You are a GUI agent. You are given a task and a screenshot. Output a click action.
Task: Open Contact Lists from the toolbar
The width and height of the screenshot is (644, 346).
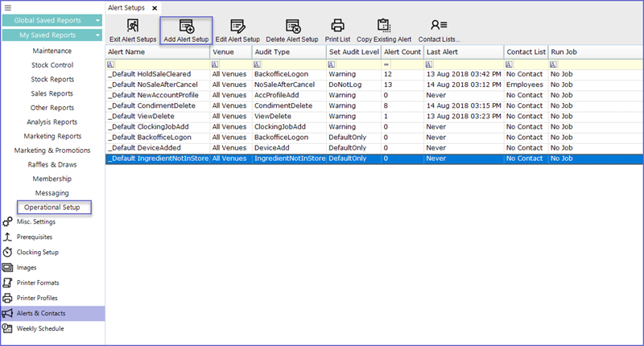click(x=439, y=27)
